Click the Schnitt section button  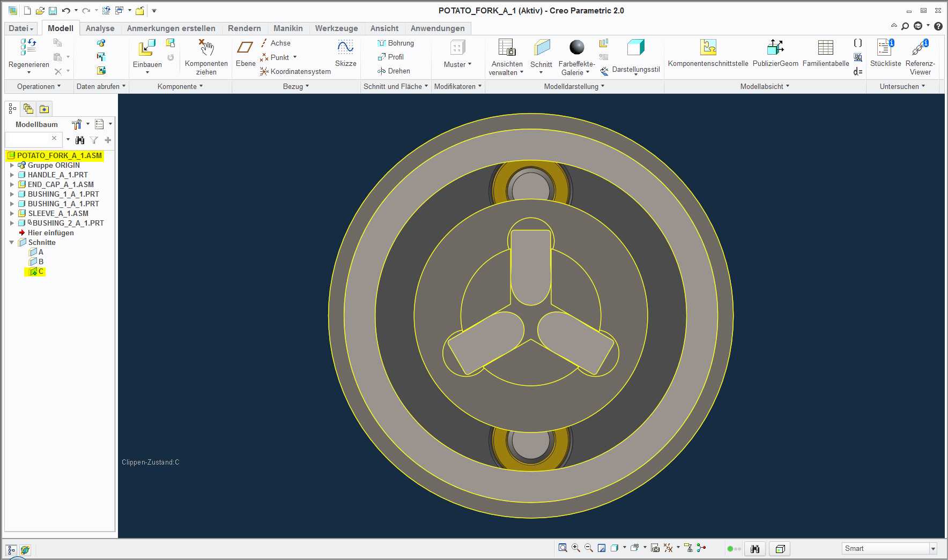point(541,56)
